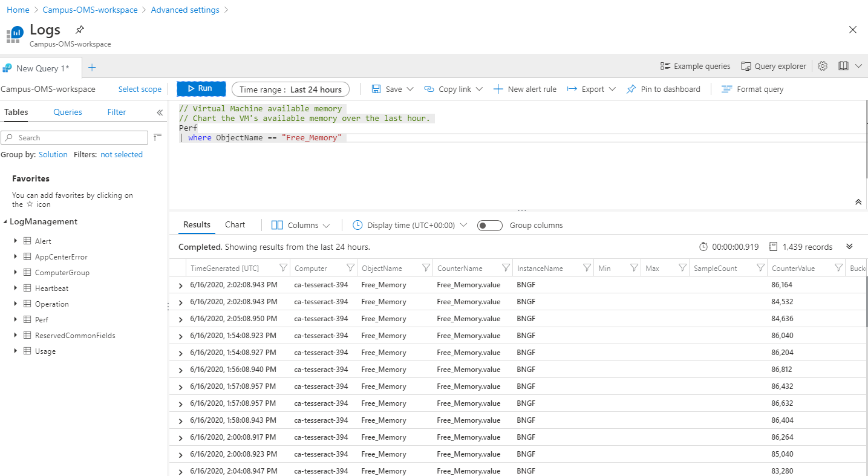The width and height of the screenshot is (868, 476).
Task: Expand the AppCenterError table node
Action: [15, 256]
